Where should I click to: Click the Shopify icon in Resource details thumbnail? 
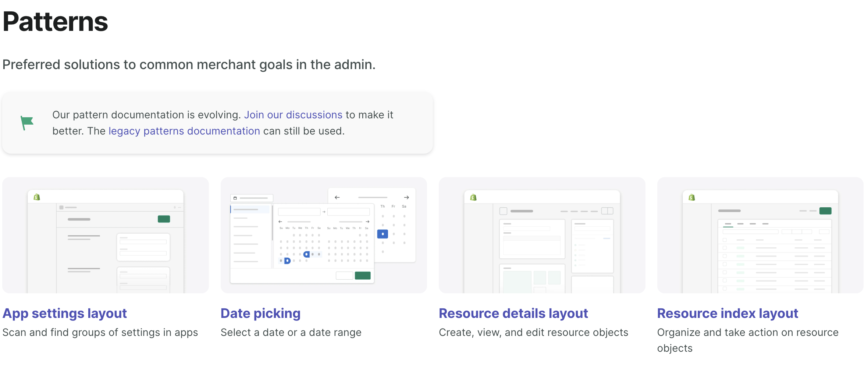point(473,197)
